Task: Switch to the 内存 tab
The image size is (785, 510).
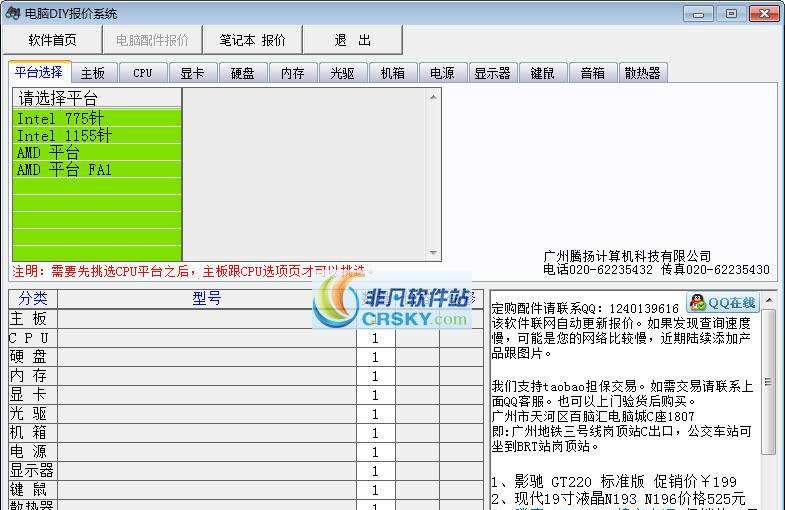Action: tap(292, 73)
